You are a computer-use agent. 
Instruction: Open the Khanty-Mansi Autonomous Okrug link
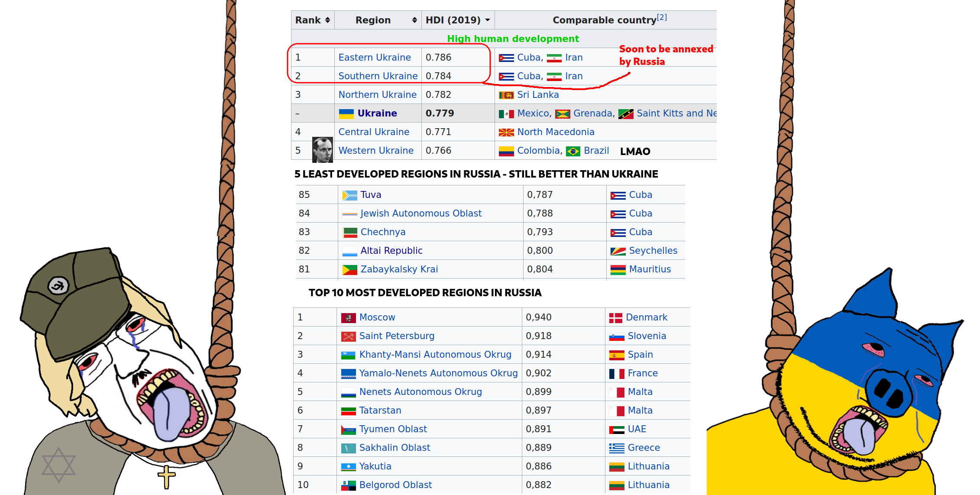pyautogui.click(x=435, y=355)
